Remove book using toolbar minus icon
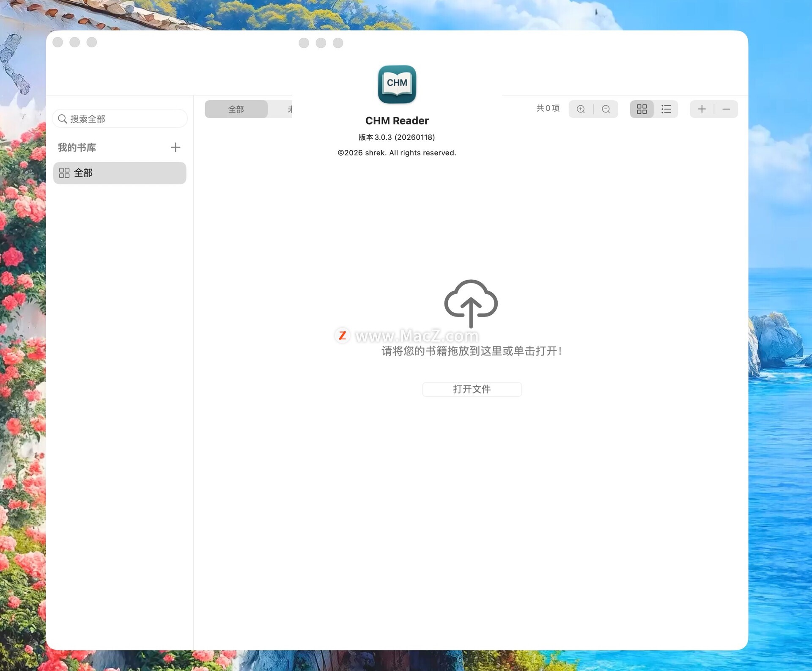Viewport: 812px width, 671px height. click(x=726, y=109)
